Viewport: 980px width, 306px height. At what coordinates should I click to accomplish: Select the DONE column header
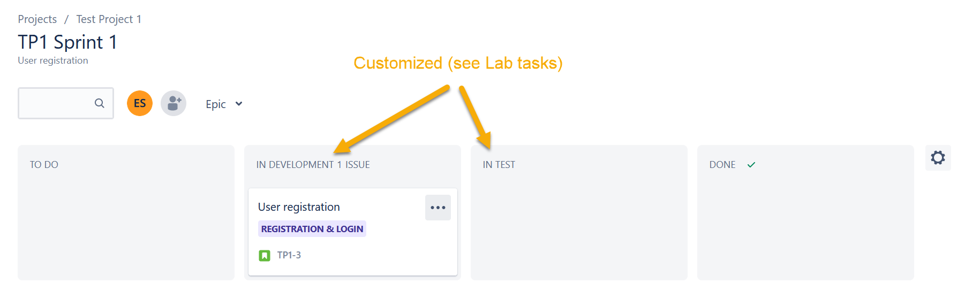(x=722, y=165)
